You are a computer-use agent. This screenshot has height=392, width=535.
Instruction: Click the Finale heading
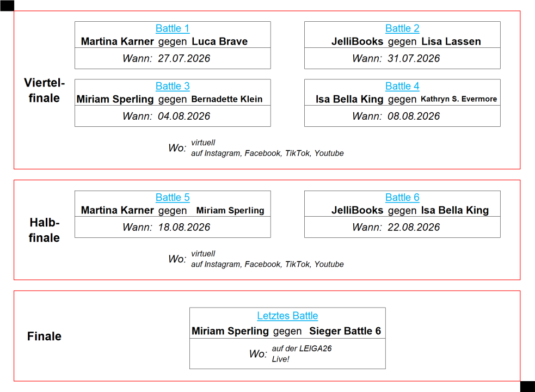44,336
